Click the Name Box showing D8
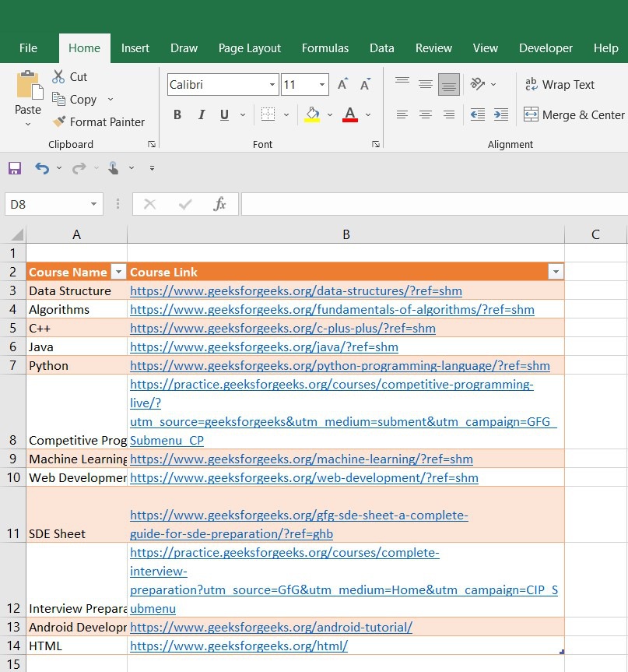Image resolution: width=628 pixels, height=672 pixels. click(47, 204)
